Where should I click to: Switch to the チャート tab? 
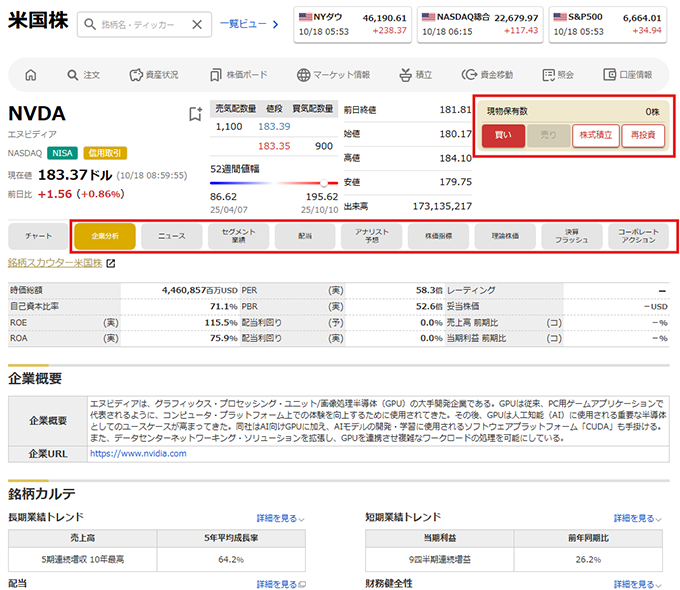(x=38, y=236)
